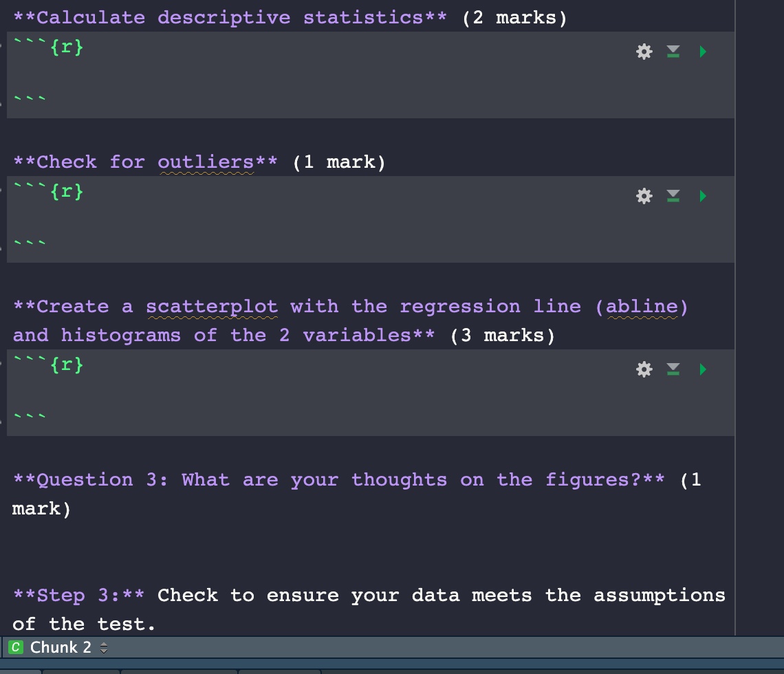Viewport: 784px width, 674px height.
Task: Run the check for outliers code chunk
Action: pyautogui.click(x=702, y=196)
